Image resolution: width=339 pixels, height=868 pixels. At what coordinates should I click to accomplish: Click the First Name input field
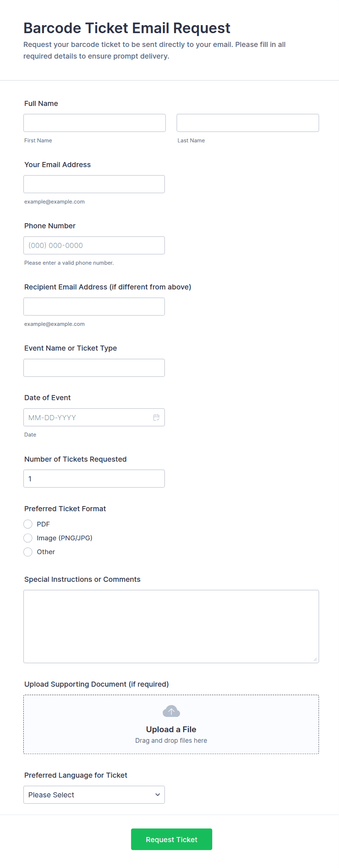click(94, 123)
